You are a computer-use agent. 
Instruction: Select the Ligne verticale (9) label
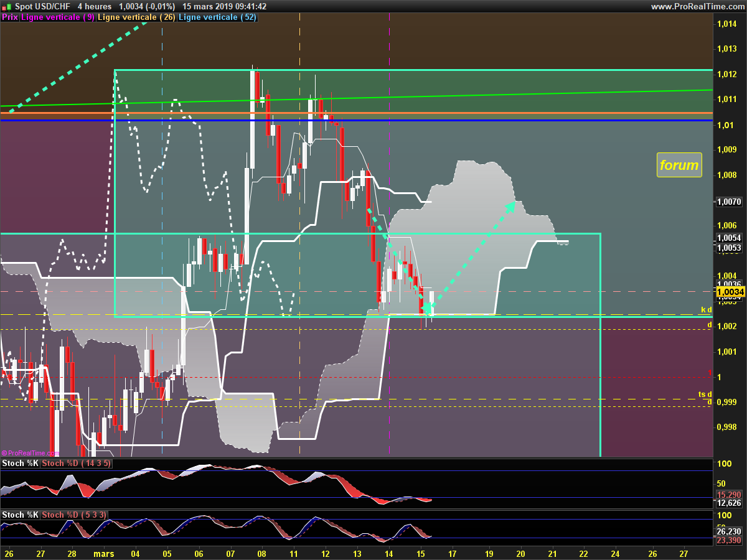(58, 17)
